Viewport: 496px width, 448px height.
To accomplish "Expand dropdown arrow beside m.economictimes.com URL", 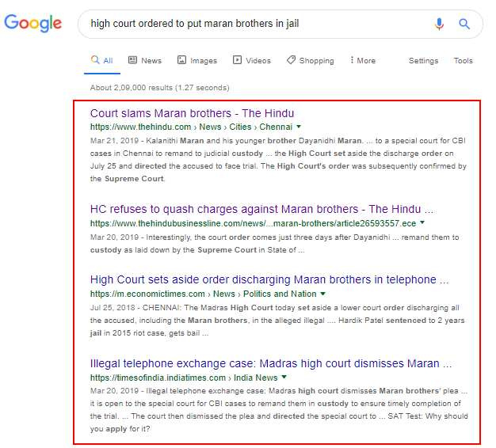I will point(322,294).
